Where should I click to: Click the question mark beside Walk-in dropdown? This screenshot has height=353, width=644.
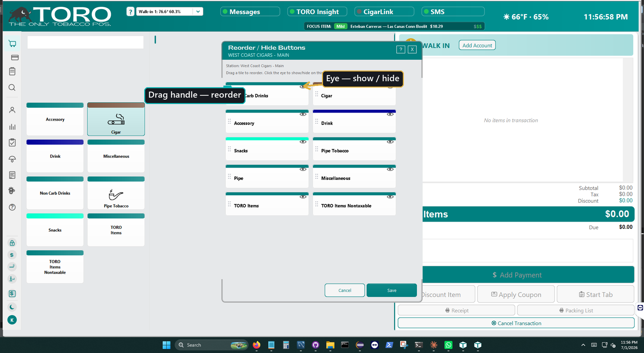(130, 12)
